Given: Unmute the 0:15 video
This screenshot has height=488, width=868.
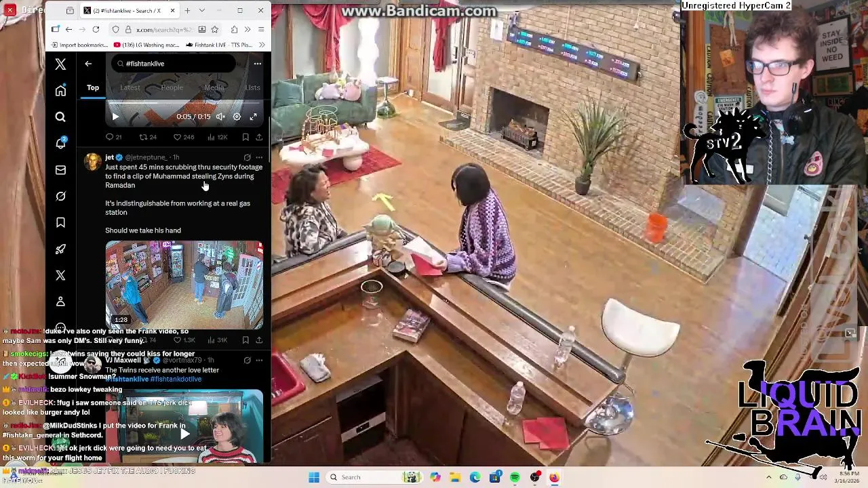Looking at the screenshot, I should click(220, 117).
